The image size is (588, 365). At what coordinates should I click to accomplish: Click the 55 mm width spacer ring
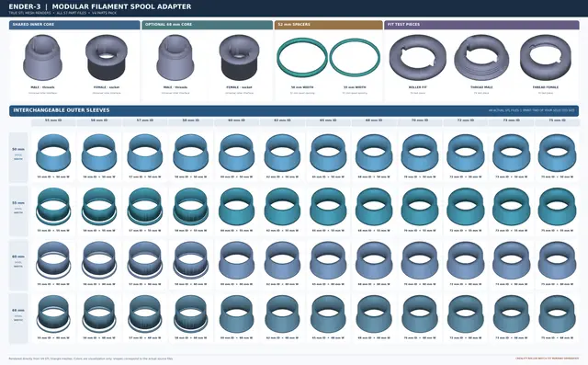(x=355, y=57)
